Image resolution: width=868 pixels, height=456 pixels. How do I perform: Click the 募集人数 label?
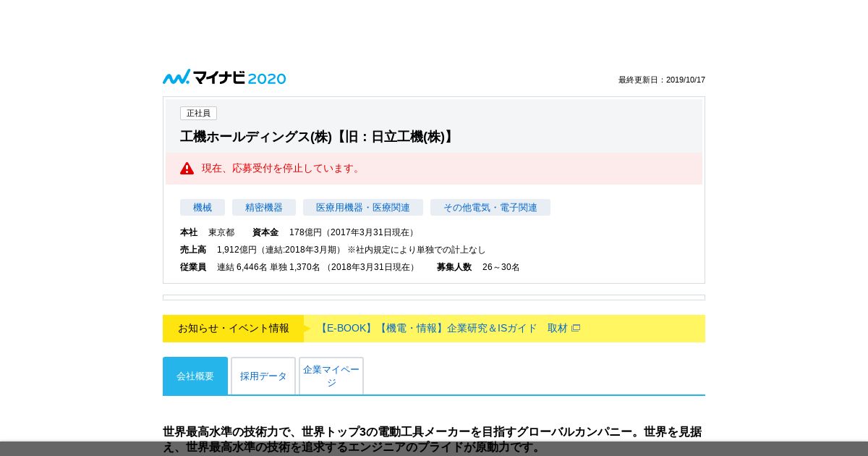click(454, 267)
